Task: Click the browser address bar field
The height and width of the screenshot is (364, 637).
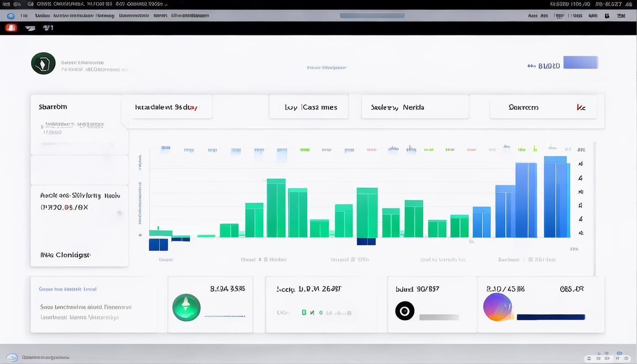Action: pyautogui.click(x=372, y=16)
